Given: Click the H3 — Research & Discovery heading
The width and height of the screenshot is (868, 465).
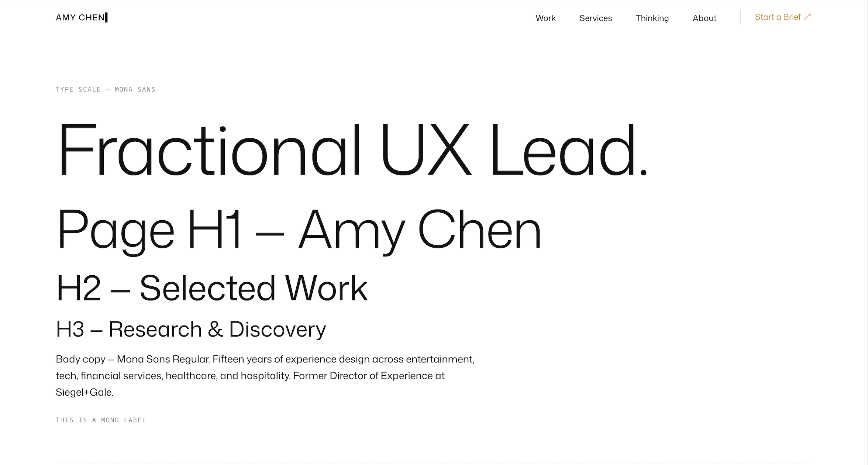Looking at the screenshot, I should pyautogui.click(x=191, y=328).
